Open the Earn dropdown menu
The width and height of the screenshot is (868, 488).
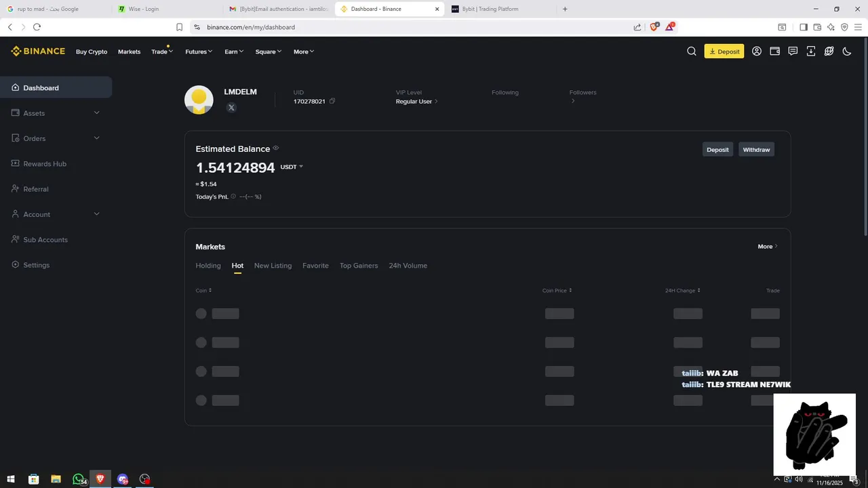point(234,52)
